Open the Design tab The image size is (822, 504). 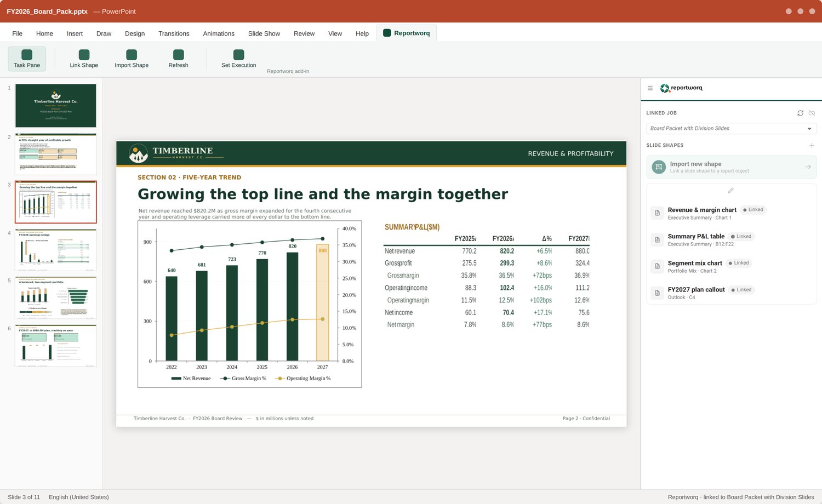click(x=135, y=33)
